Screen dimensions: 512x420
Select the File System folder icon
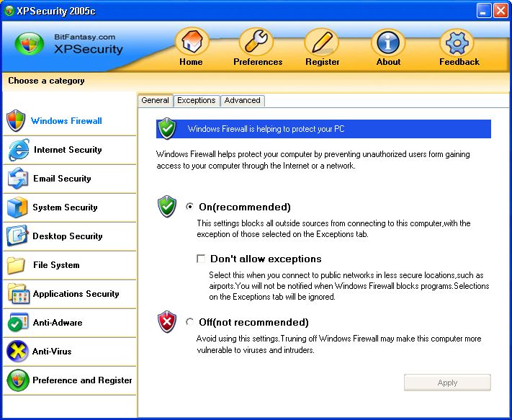pyautogui.click(x=17, y=265)
